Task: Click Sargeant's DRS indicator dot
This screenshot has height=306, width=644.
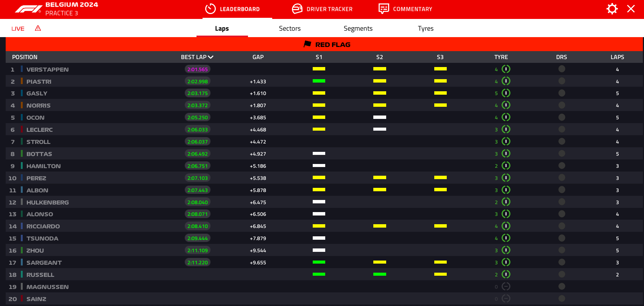Action: (562, 262)
